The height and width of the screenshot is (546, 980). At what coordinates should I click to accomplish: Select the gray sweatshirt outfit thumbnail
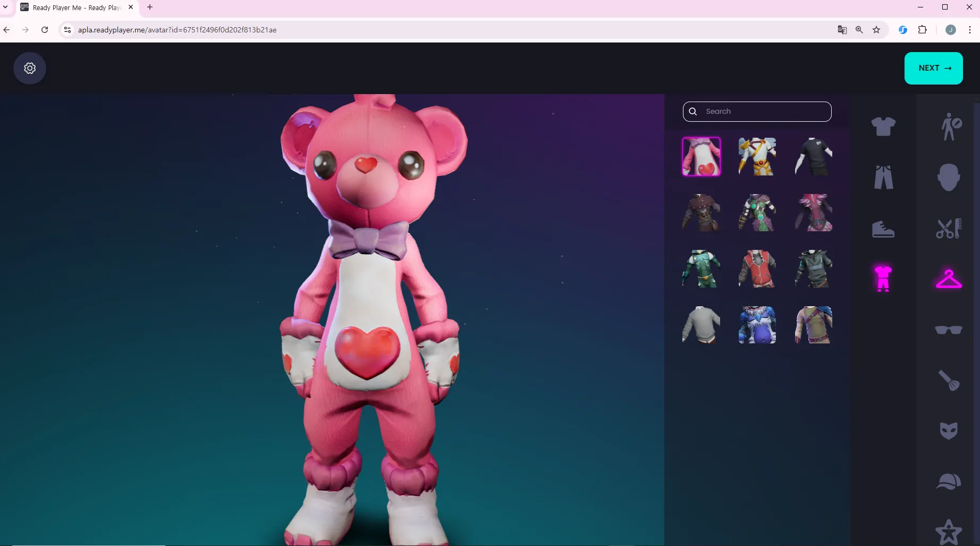click(x=701, y=325)
